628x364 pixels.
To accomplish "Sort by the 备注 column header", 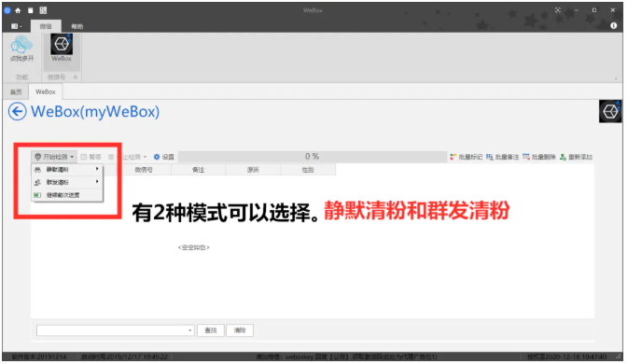I will (x=198, y=170).
